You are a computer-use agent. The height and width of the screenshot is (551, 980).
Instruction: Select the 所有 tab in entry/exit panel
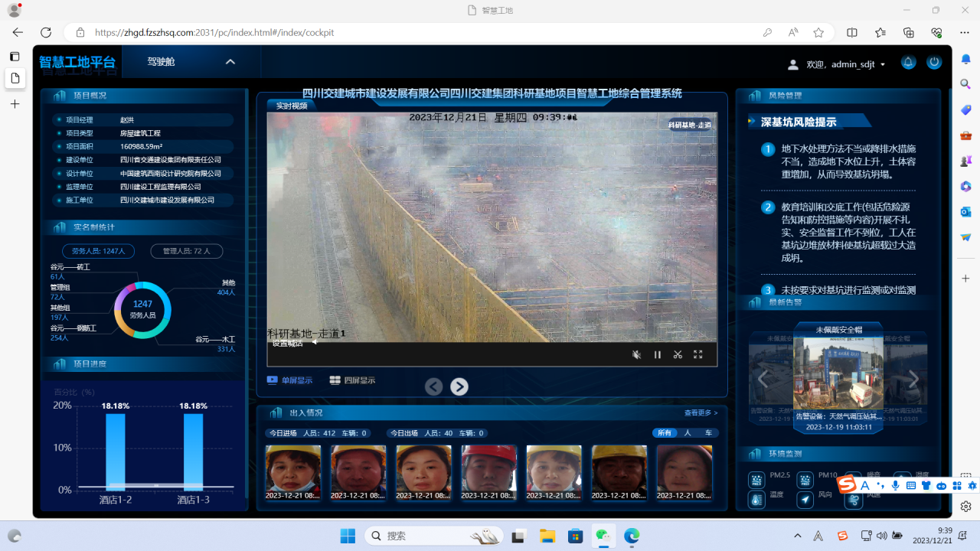click(664, 433)
